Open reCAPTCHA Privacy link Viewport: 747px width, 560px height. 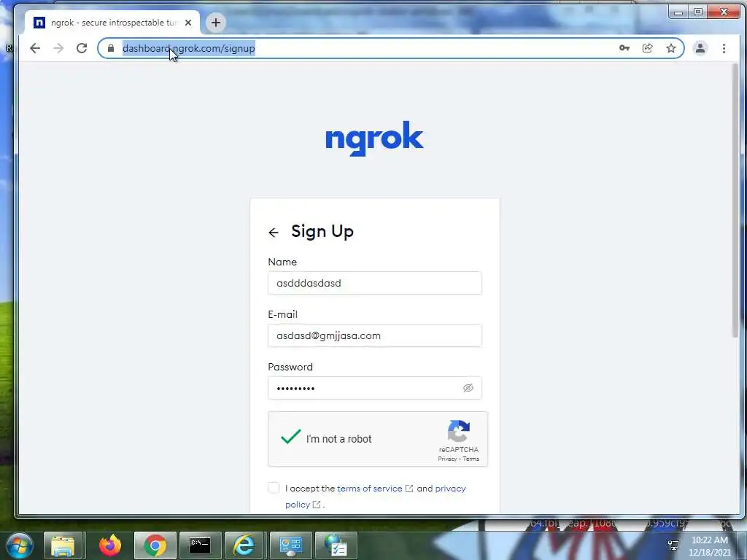[447, 459]
